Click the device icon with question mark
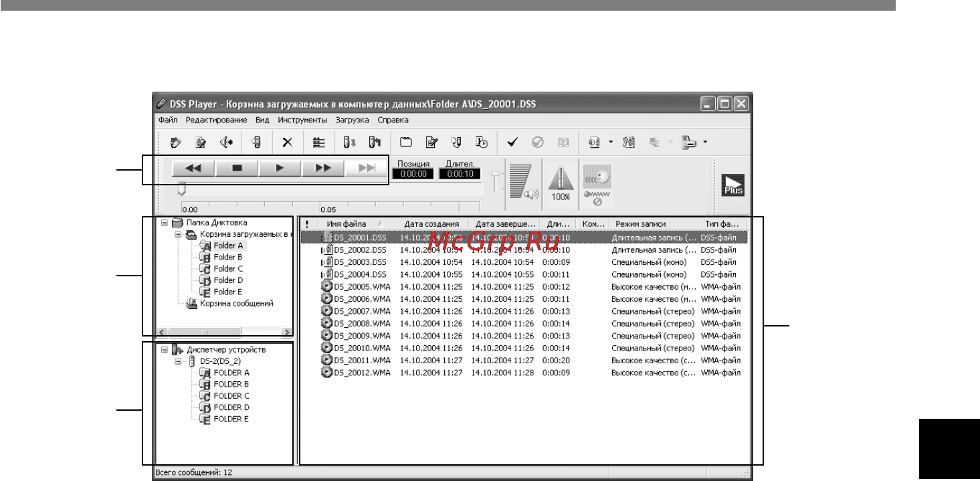 pyautogui.click(x=629, y=142)
